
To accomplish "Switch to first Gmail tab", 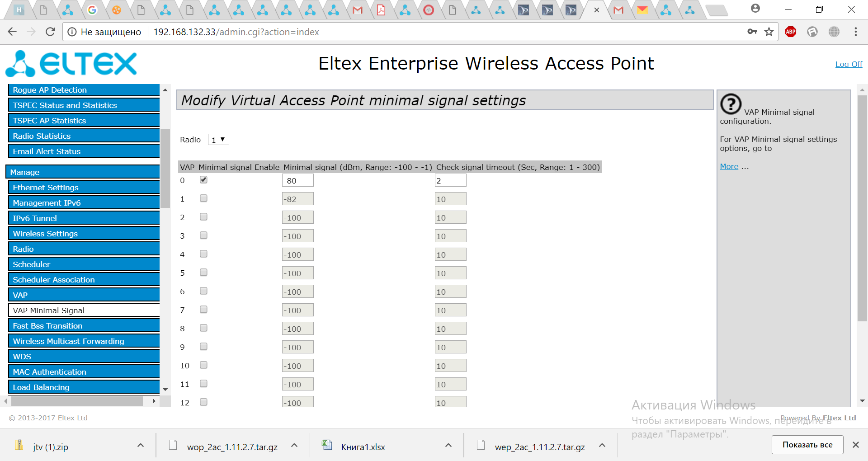I will point(358,10).
